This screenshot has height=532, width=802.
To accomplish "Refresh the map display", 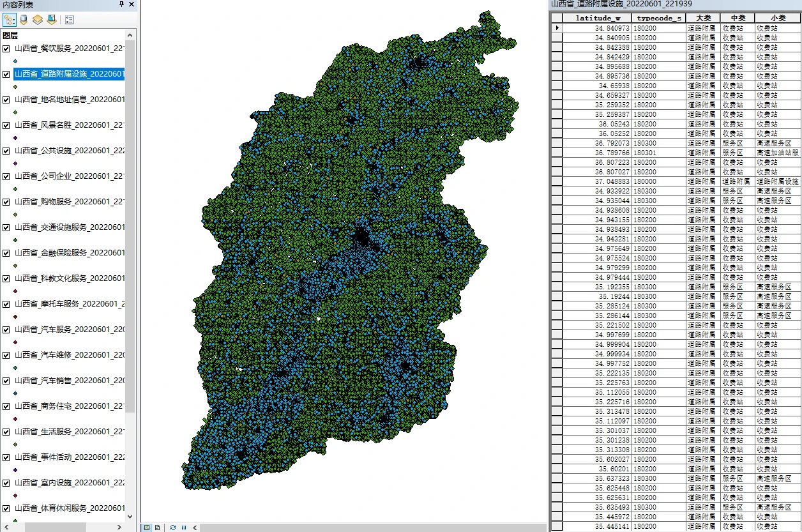I will [x=173, y=528].
